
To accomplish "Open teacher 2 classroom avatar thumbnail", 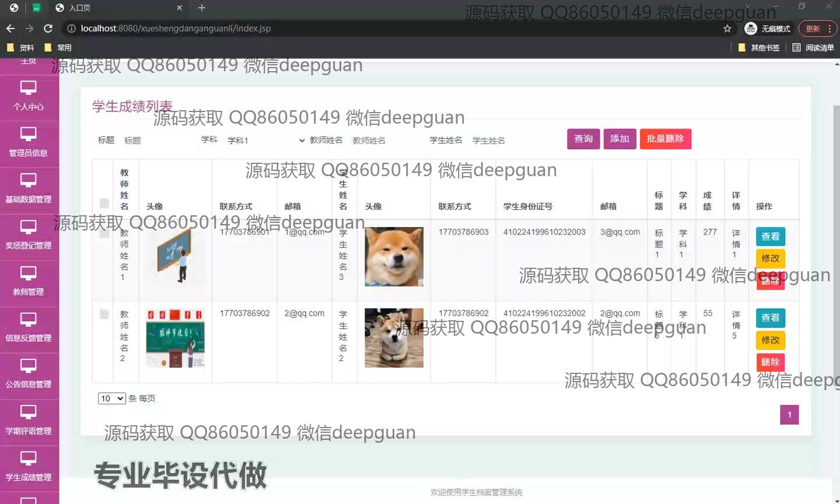I will tap(175, 338).
